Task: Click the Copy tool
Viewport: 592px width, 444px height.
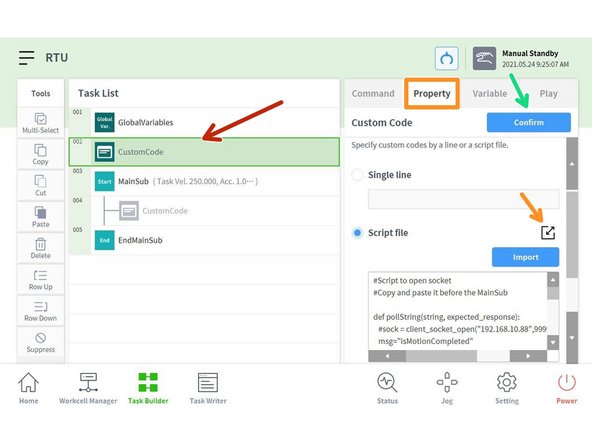Action: 40,154
